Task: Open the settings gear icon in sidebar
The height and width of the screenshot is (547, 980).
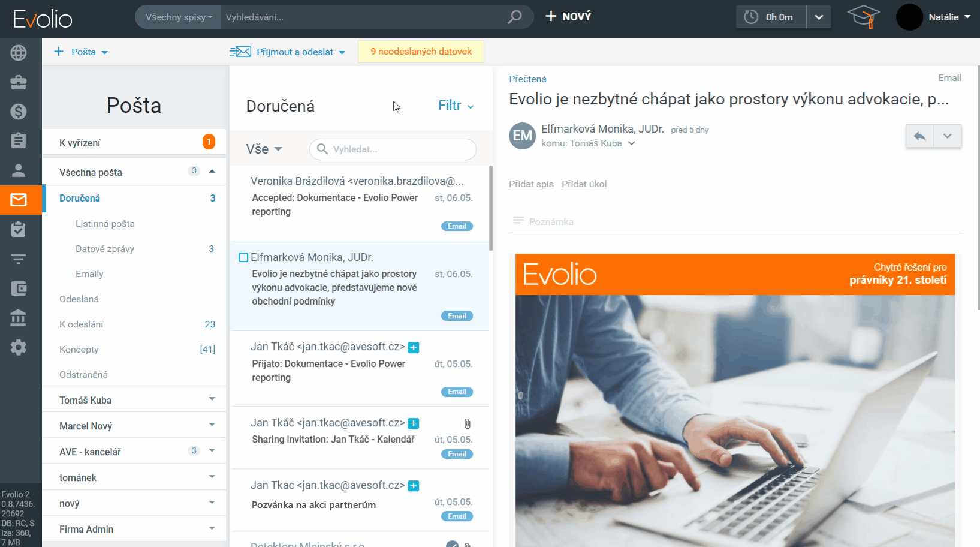Action: coord(19,347)
